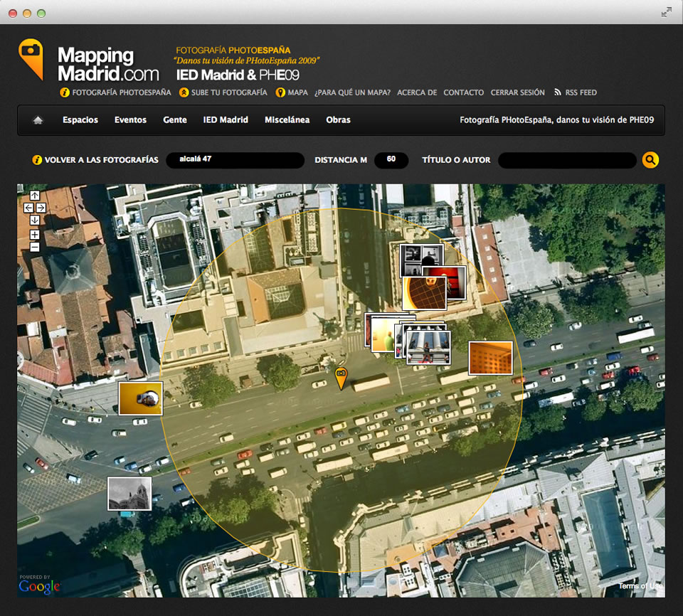Click the RSS feed icon
This screenshot has width=683, height=616.
[558, 92]
